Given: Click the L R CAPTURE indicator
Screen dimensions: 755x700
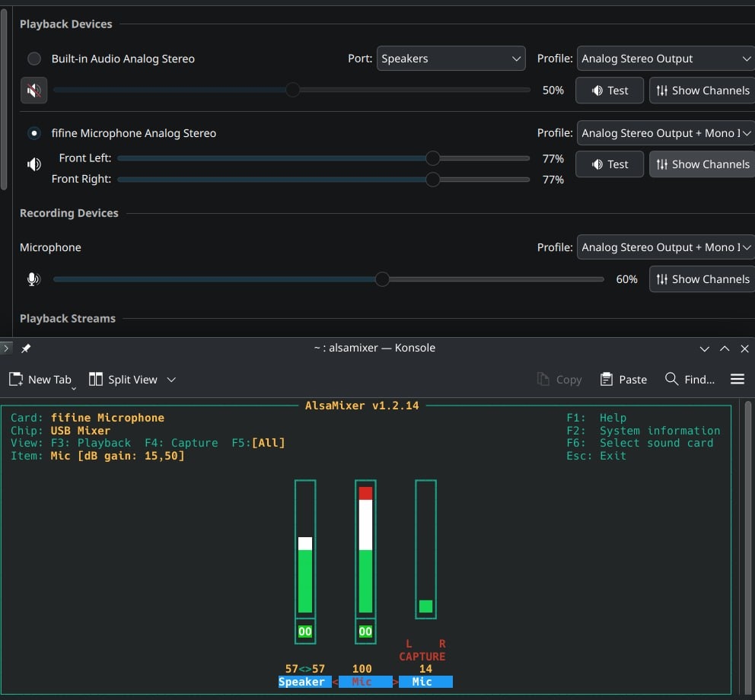Looking at the screenshot, I should pos(422,651).
